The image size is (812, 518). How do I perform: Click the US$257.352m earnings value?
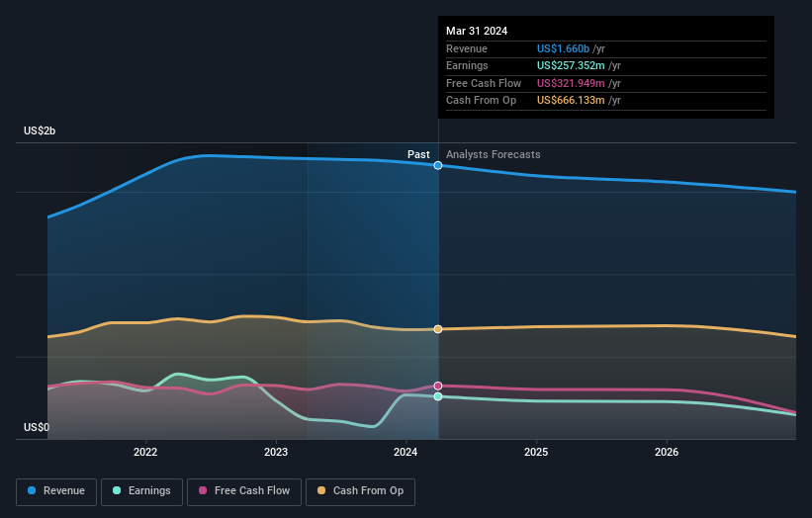(x=571, y=65)
